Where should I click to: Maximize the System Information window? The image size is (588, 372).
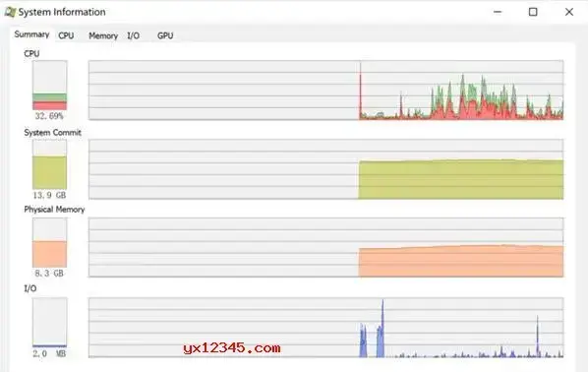(x=533, y=12)
